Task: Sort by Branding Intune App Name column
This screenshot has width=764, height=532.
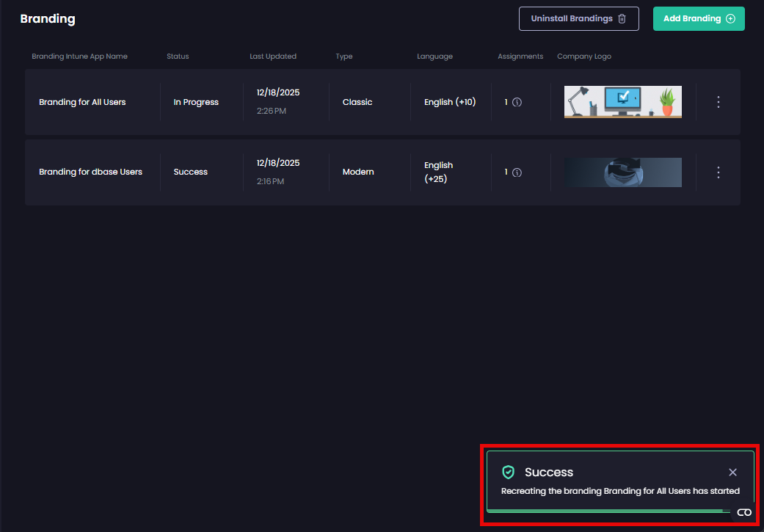Action: [x=79, y=56]
